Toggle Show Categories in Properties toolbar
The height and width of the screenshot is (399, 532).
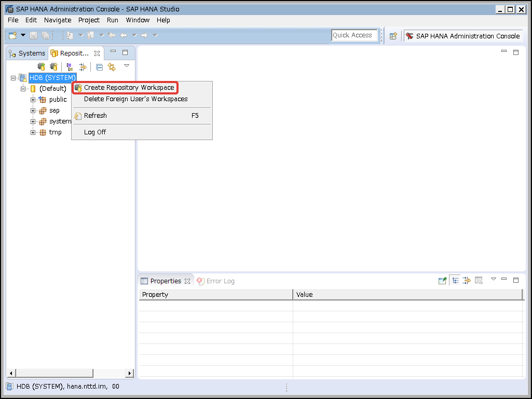click(x=455, y=281)
